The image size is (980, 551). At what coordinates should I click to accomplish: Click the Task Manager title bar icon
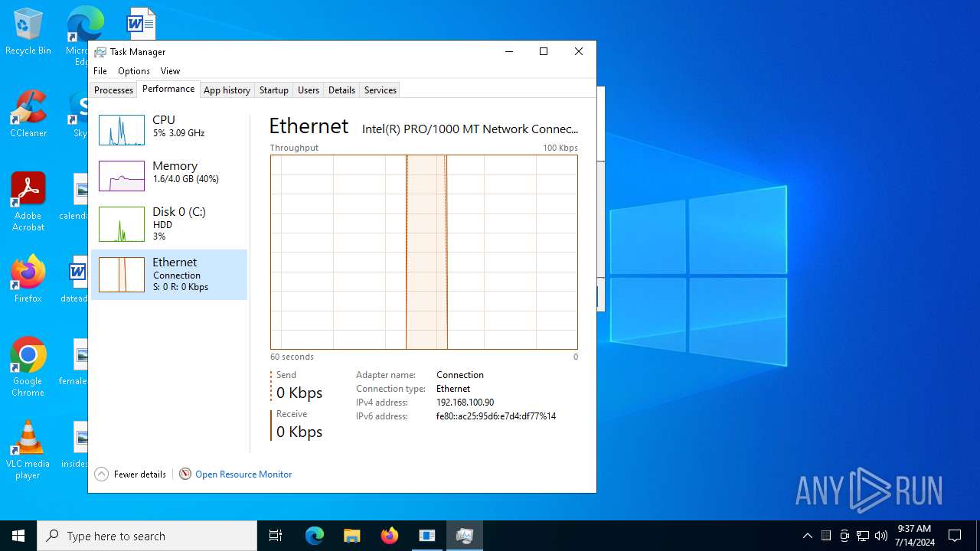(x=100, y=52)
